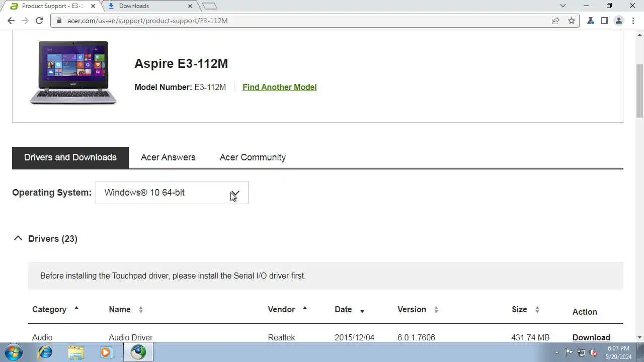Image resolution: width=644 pixels, height=362 pixels.
Task: Select the Drivers and Downloads tab
Action: point(70,157)
